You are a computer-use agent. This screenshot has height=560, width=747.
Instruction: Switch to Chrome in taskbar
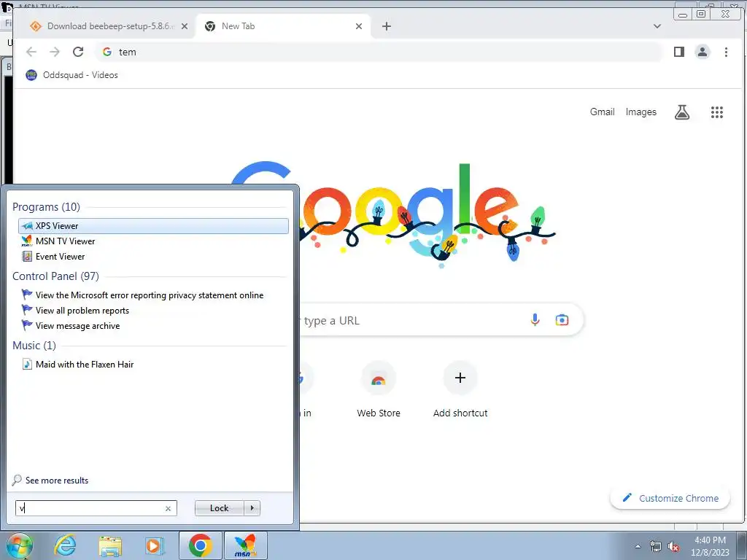(x=200, y=545)
